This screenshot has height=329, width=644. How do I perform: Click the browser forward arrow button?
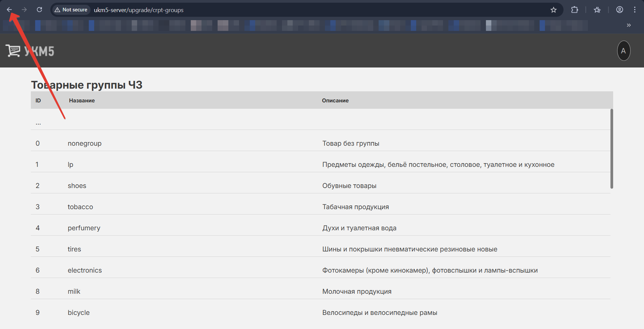pos(24,10)
